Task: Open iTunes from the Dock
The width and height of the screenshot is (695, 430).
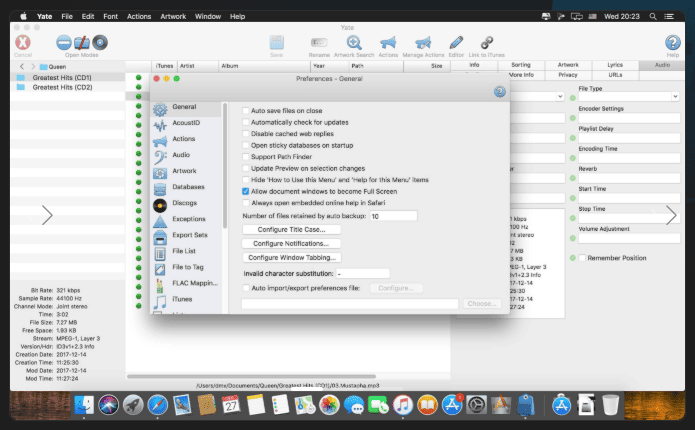Action: pyautogui.click(x=402, y=405)
